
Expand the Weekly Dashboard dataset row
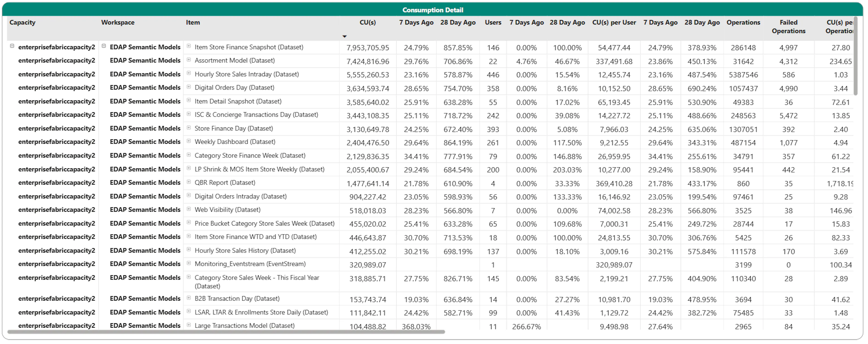click(189, 141)
